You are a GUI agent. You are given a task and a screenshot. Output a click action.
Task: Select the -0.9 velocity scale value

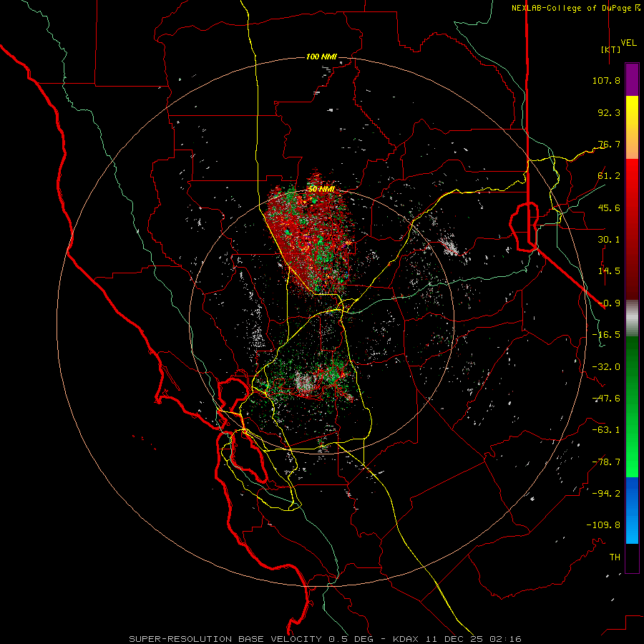click(609, 303)
